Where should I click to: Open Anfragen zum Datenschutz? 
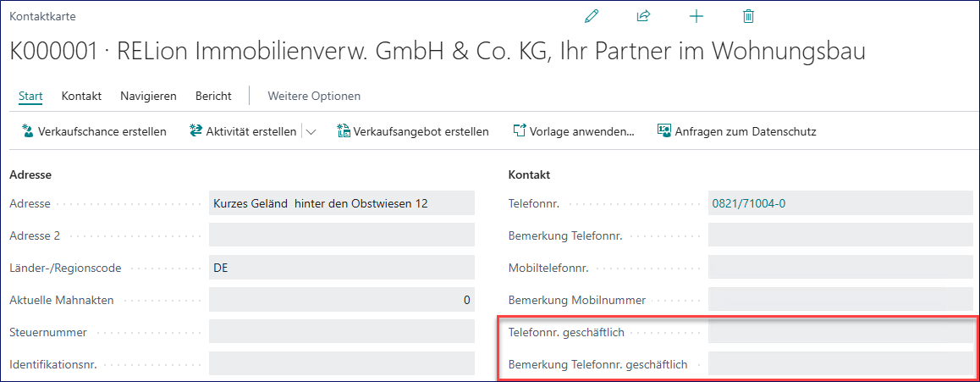[x=736, y=131]
